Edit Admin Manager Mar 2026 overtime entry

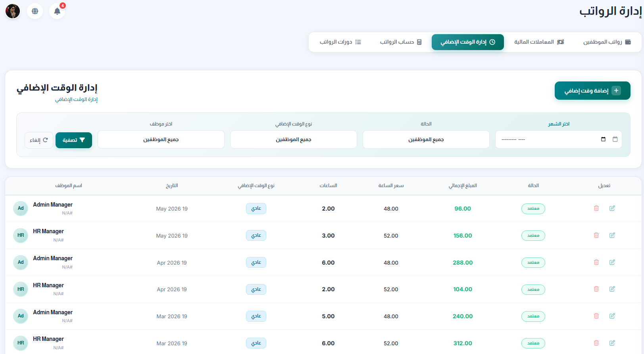click(x=612, y=316)
